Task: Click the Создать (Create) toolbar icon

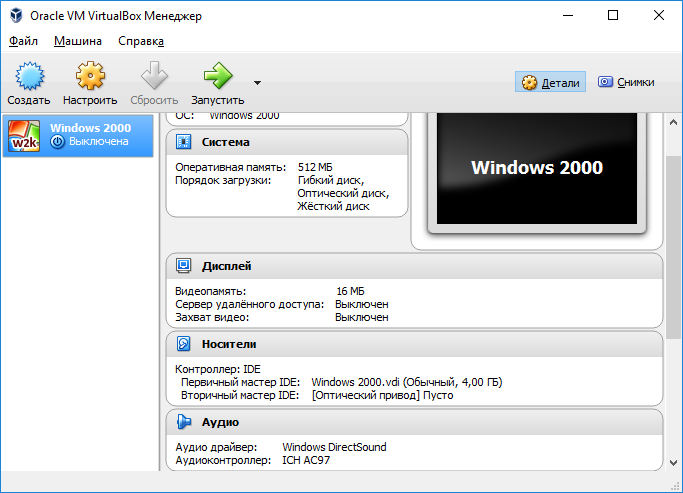Action: pos(29,76)
